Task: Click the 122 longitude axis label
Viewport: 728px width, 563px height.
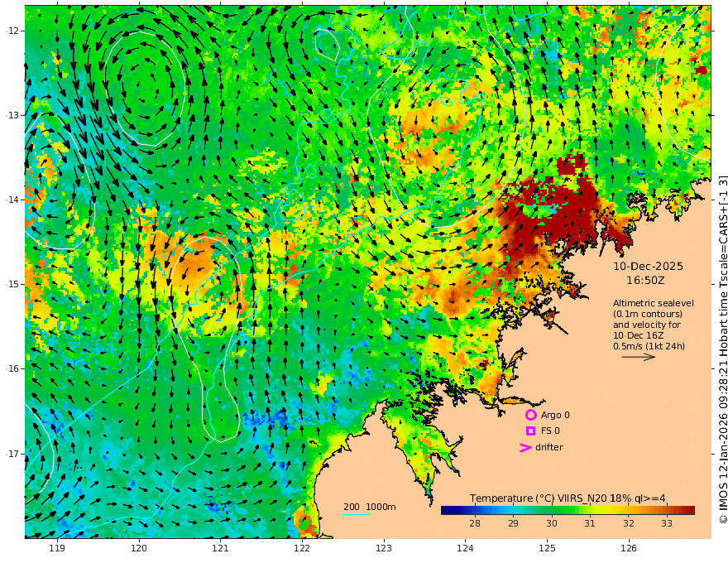Action: point(302,548)
